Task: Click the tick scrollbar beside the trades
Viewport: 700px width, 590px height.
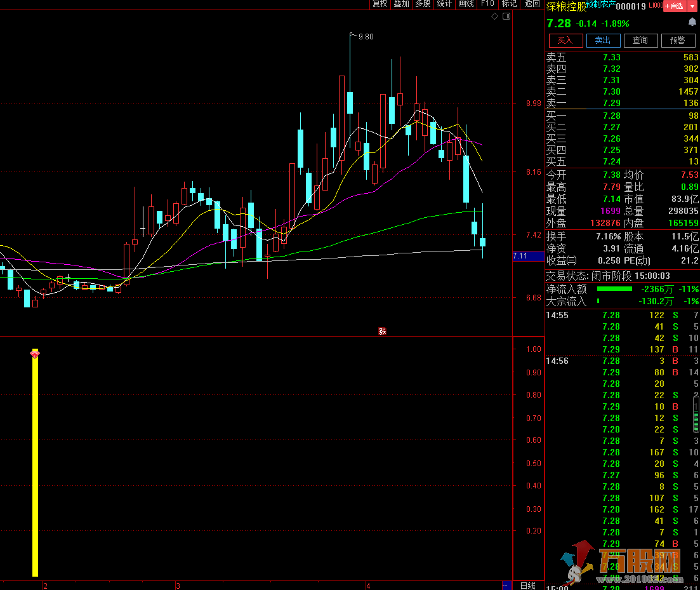Action: coord(696,415)
